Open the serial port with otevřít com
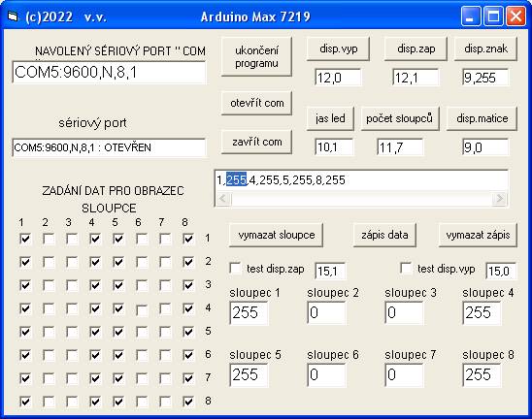The width and height of the screenshot is (532, 419). (256, 103)
